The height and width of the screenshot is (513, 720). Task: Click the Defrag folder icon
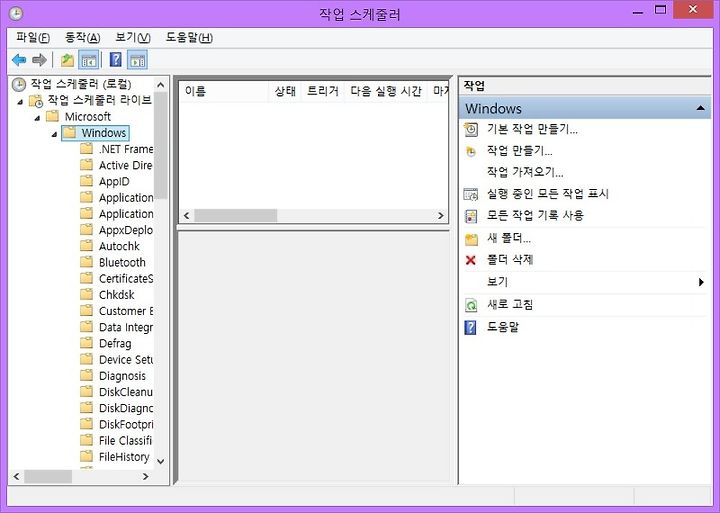[x=86, y=343]
